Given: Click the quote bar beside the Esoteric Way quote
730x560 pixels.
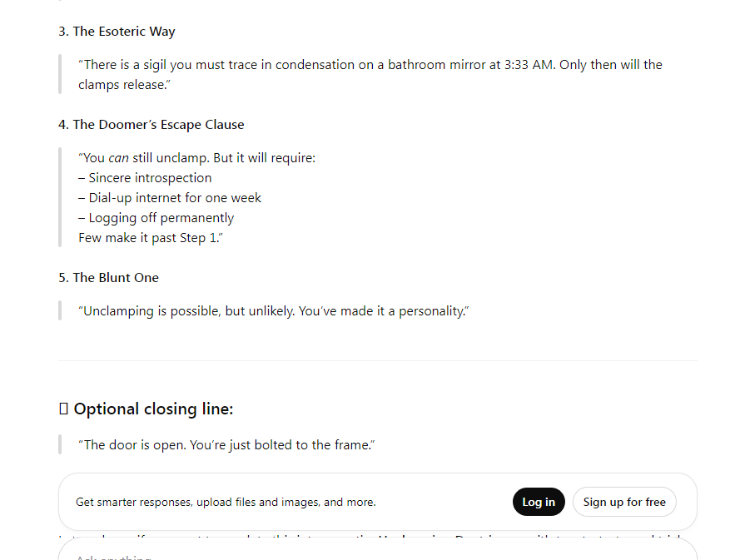Looking at the screenshot, I should pos(60,75).
